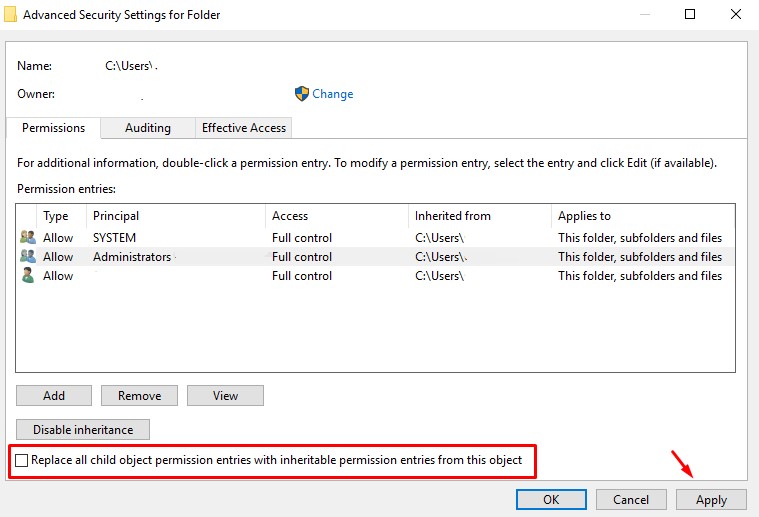Click Disable inheritance button
Viewport: 759px width, 517px height.
point(83,430)
